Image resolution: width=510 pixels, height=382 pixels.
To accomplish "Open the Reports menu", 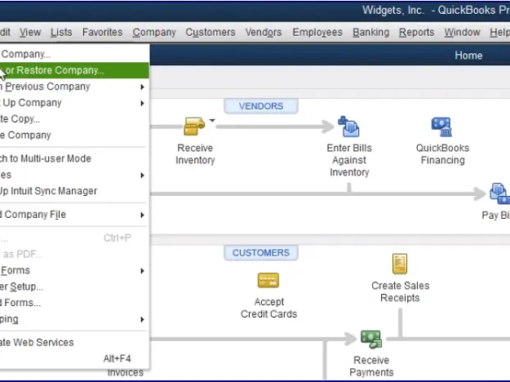I will pos(417,32).
